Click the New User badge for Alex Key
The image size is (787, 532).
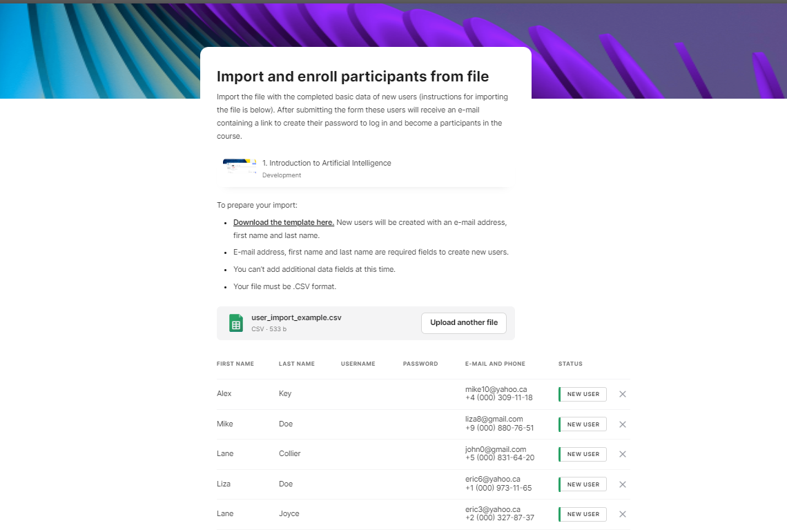[x=583, y=394]
